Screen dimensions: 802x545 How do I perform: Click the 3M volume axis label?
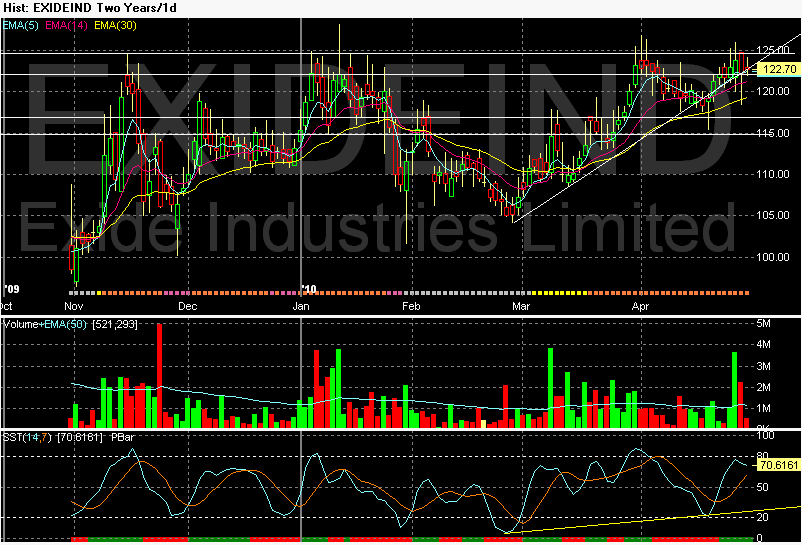click(x=763, y=366)
